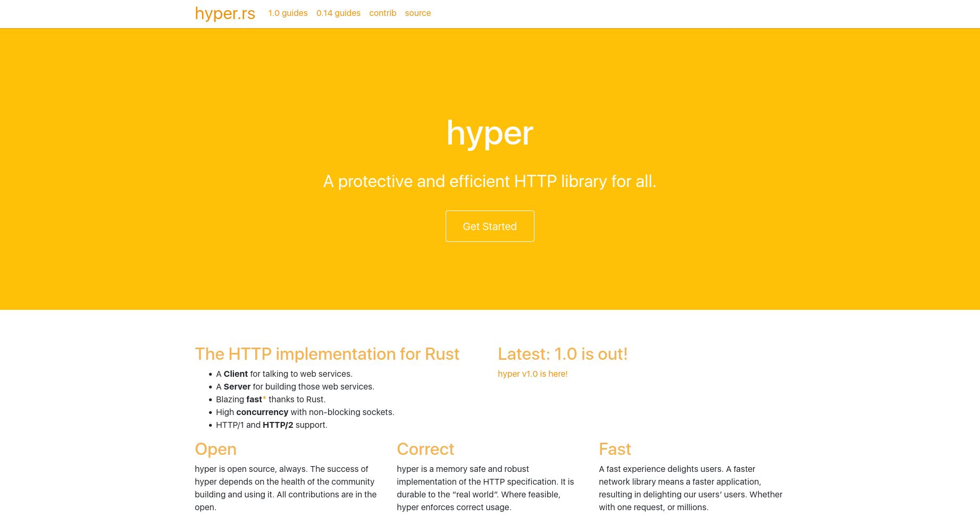Screen dimensions: 980x524
Task: Click the 'HTTP/2' text in the bullet list
Action: (278, 425)
